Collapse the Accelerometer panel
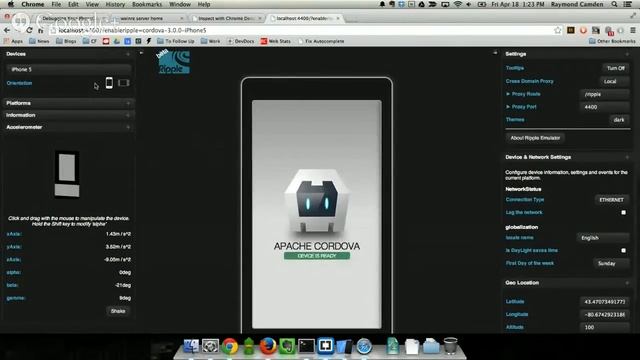Image resolution: width=640 pixels, height=360 pixels. [69, 127]
